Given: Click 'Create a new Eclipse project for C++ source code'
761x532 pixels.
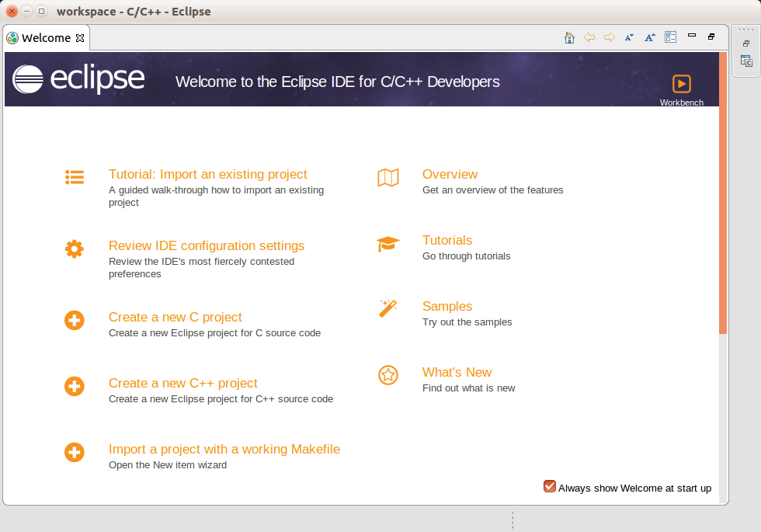Looking at the screenshot, I should [221, 399].
